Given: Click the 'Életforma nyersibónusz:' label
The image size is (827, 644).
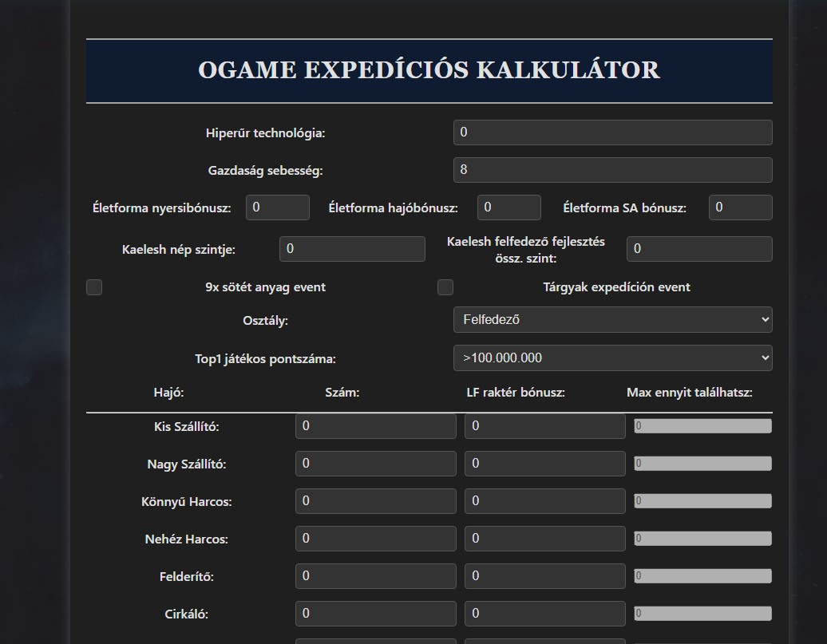Looking at the screenshot, I should (162, 207).
